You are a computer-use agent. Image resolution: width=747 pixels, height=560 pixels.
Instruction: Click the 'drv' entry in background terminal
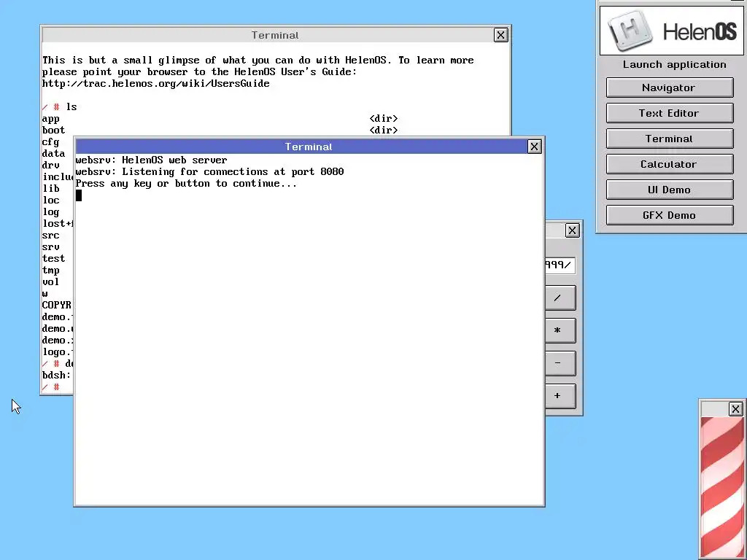tap(50, 166)
